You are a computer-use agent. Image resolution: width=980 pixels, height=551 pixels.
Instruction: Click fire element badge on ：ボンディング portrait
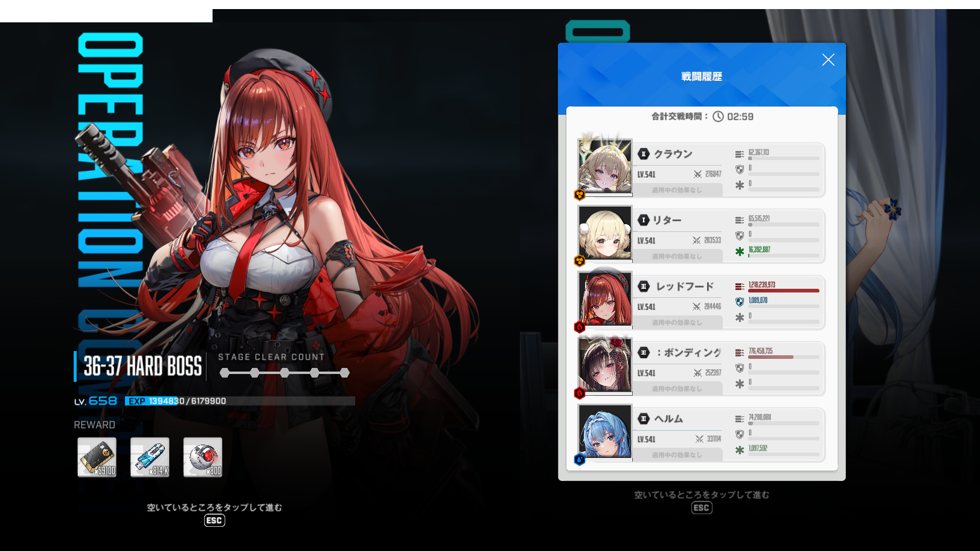click(x=580, y=393)
